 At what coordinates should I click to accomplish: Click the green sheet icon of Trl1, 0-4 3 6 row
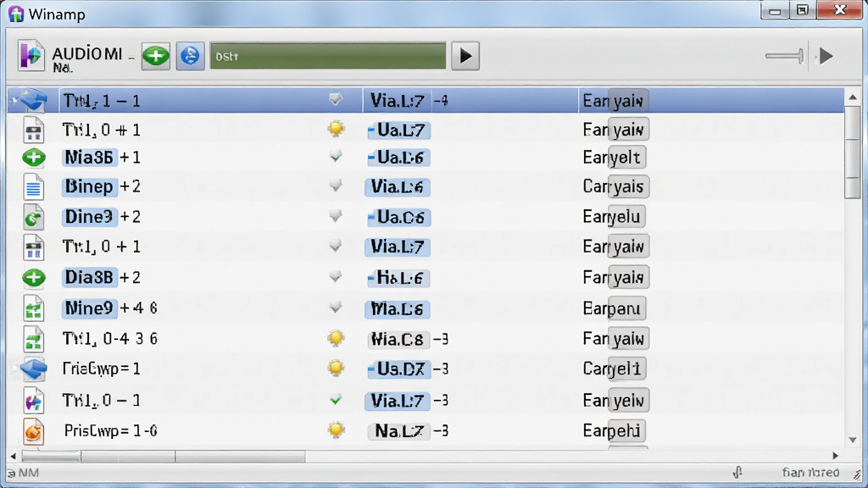(x=34, y=339)
